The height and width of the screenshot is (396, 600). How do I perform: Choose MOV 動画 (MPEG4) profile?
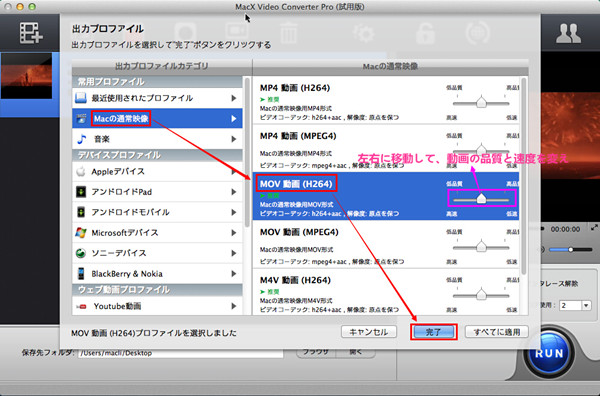pyautogui.click(x=386, y=244)
